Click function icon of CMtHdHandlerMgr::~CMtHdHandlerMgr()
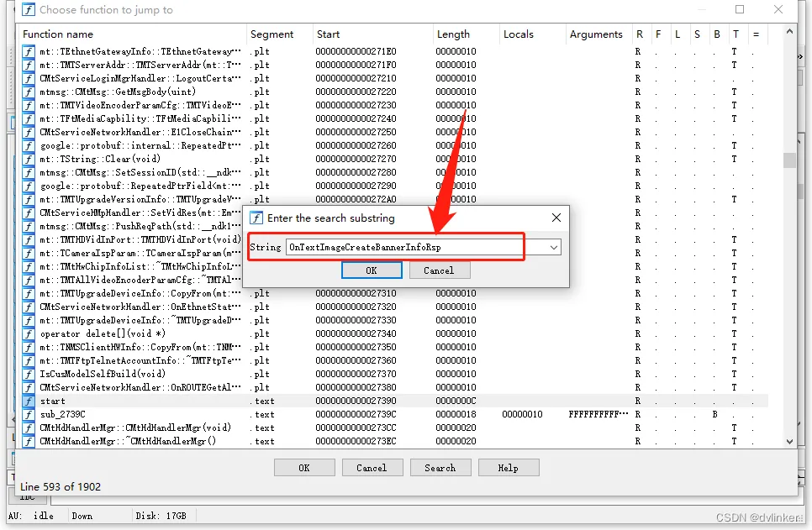Screen dimensions: 812x530 [x=29, y=442]
